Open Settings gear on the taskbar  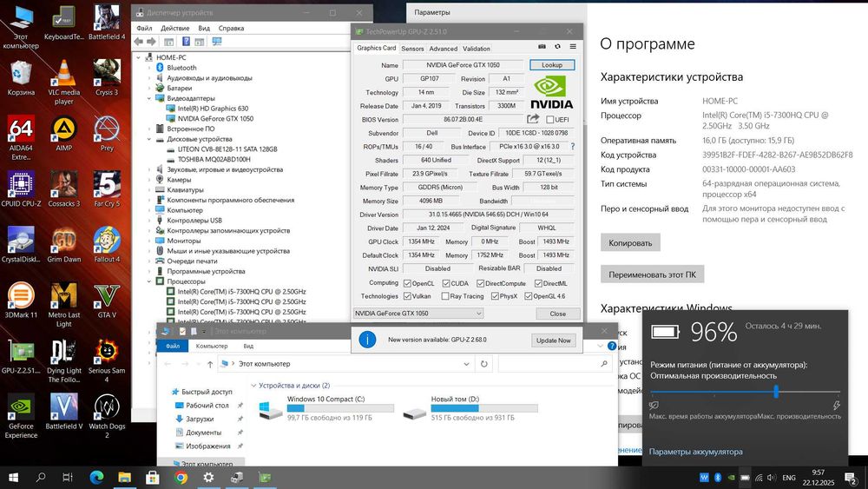click(208, 477)
